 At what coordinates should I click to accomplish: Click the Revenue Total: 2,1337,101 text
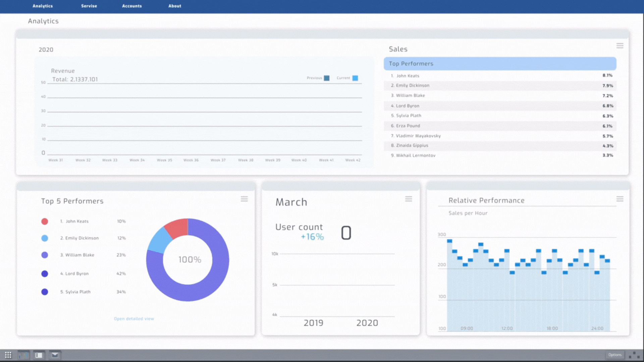click(75, 79)
